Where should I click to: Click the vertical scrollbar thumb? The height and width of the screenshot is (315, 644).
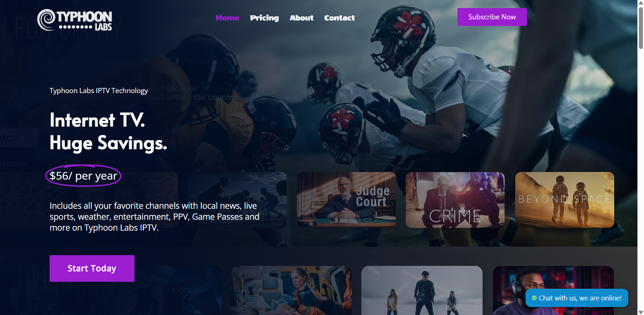pos(641,28)
